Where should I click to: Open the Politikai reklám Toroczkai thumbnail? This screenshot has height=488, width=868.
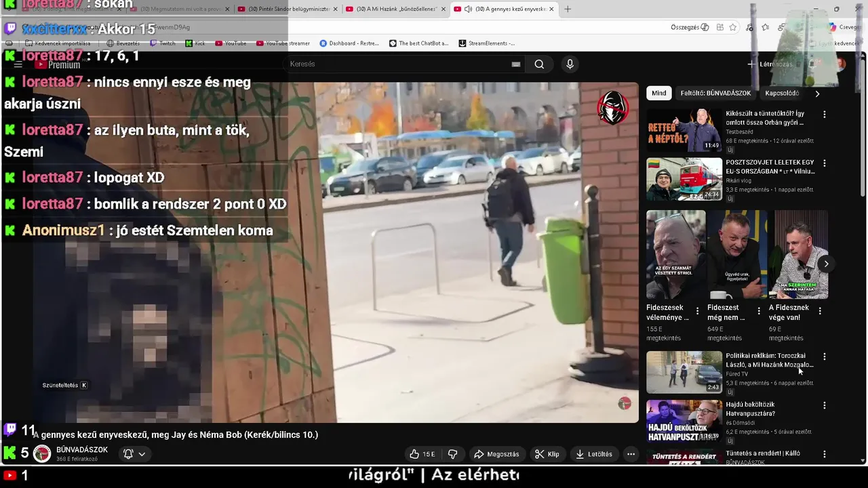coord(684,372)
